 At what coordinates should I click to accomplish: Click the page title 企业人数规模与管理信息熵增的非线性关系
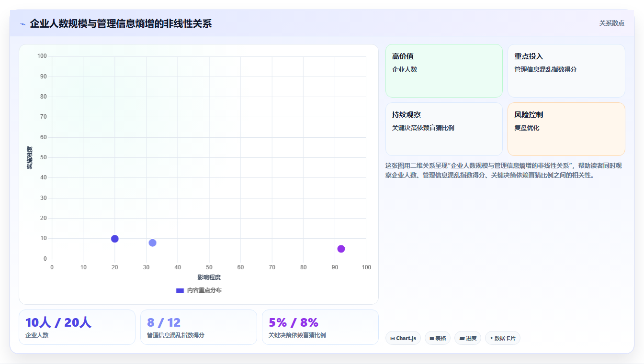pyautogui.click(x=121, y=23)
